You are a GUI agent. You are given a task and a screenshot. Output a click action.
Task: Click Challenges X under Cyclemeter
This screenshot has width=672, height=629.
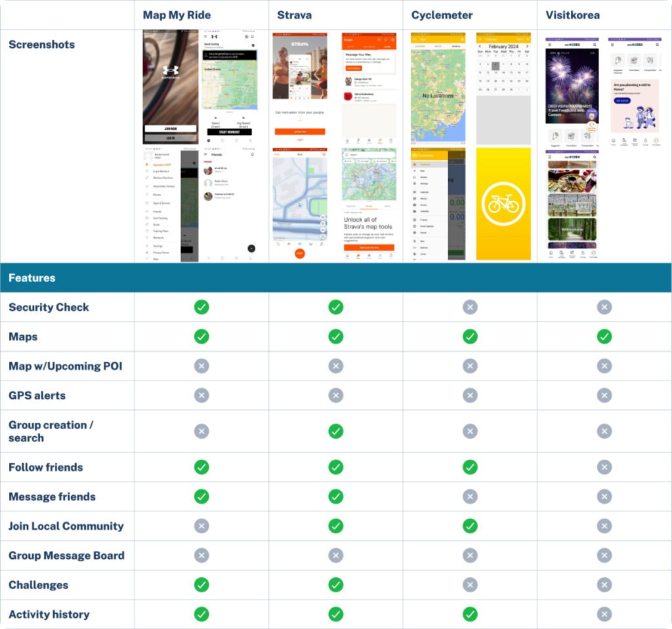470,585
